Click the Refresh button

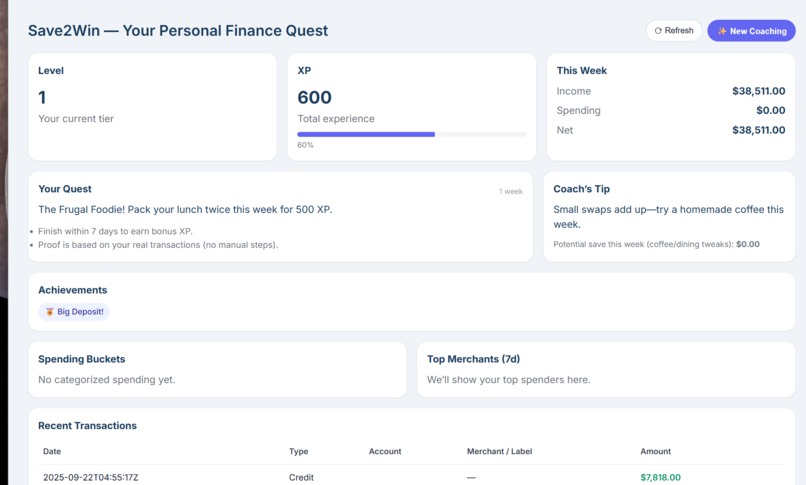coord(673,31)
